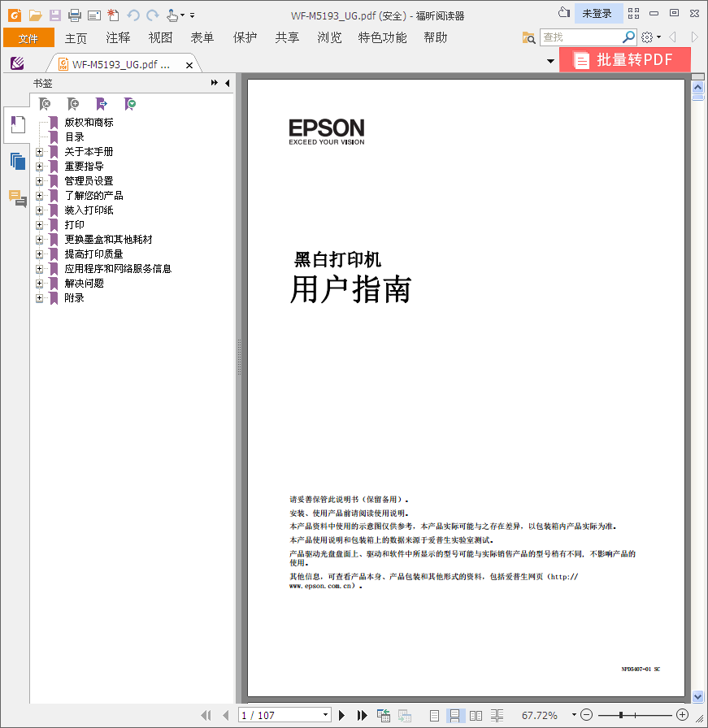Open the 注释 tab

pos(118,37)
